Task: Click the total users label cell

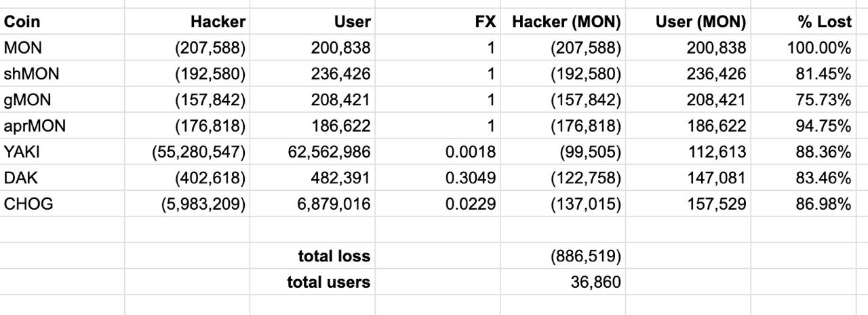Action: pyautogui.click(x=313, y=282)
